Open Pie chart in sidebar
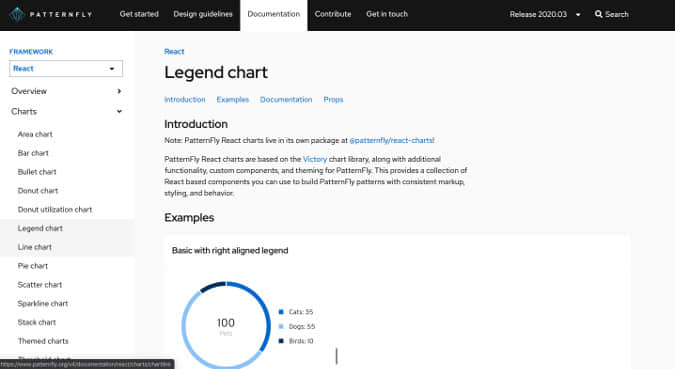This screenshot has width=675, height=369. click(x=33, y=266)
